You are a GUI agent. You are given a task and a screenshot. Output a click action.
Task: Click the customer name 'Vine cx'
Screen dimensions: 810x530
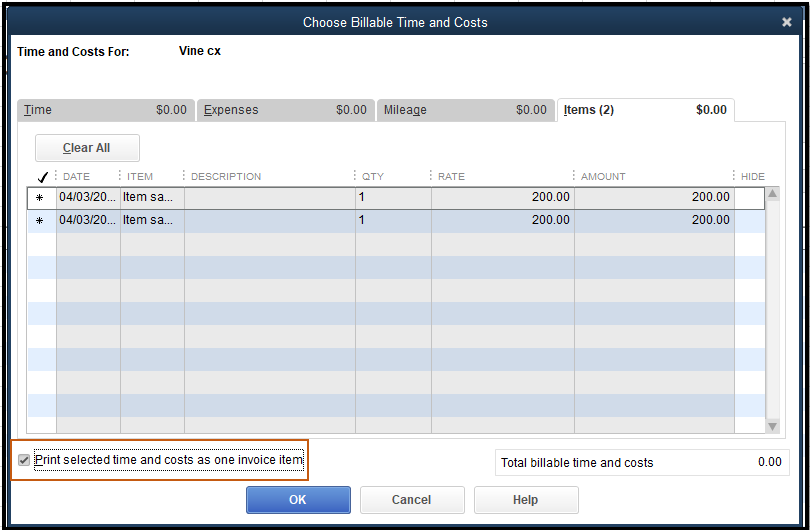coord(200,51)
